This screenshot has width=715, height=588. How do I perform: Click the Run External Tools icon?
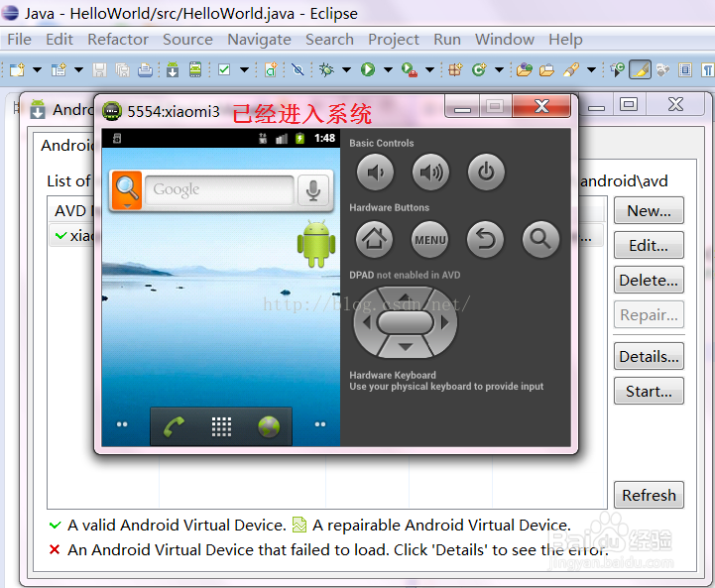(409, 69)
